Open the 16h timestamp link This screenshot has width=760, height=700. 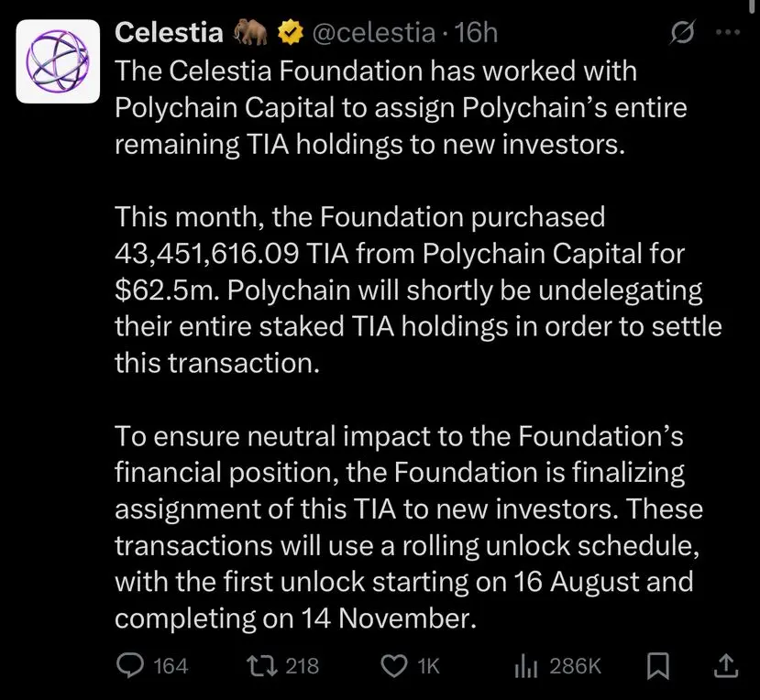click(476, 33)
